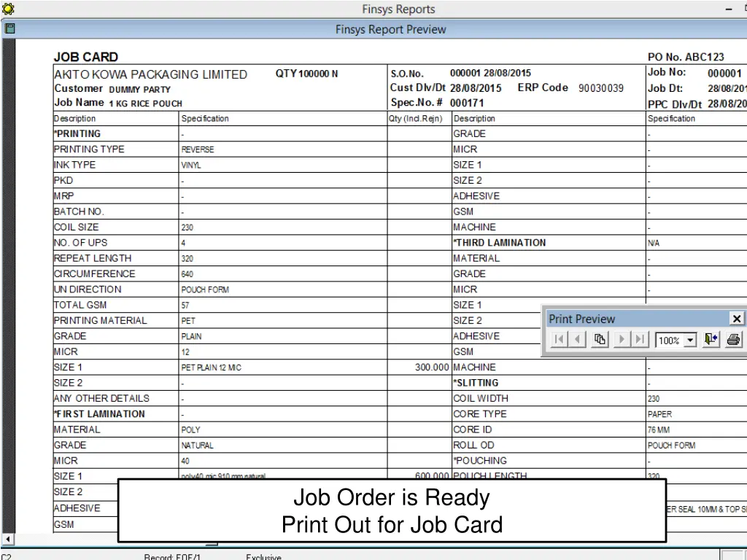The image size is (747, 560).
Task: Click the *THIRD LAMINATION section row
Action: click(499, 243)
